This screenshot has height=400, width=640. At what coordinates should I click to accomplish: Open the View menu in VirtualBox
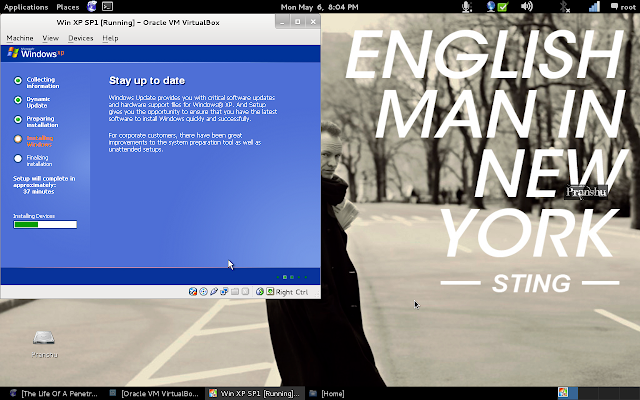(x=51, y=38)
